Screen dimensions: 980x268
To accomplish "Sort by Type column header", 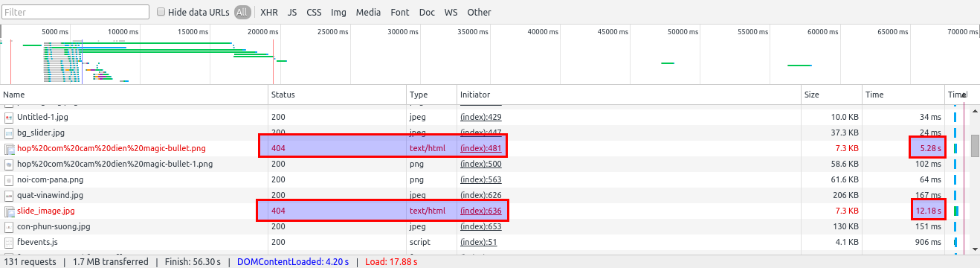I will (432, 95).
